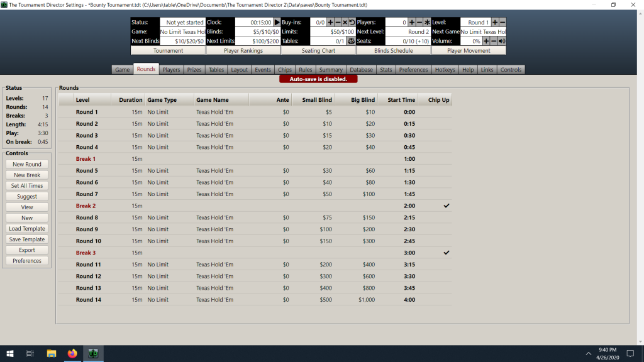This screenshot has width=644, height=362.
Task: Open the Seating Chart screen
Action: point(318,50)
